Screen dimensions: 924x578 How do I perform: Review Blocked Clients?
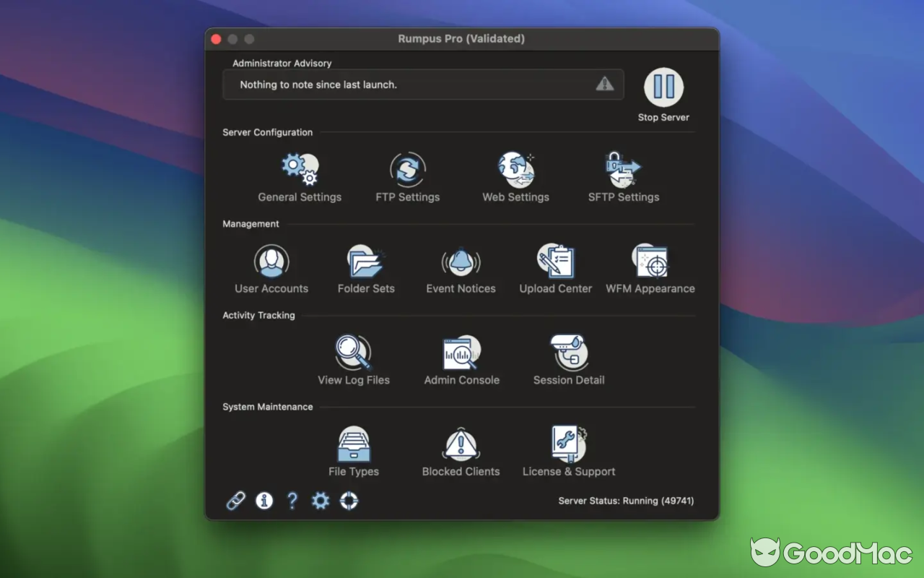(461, 448)
